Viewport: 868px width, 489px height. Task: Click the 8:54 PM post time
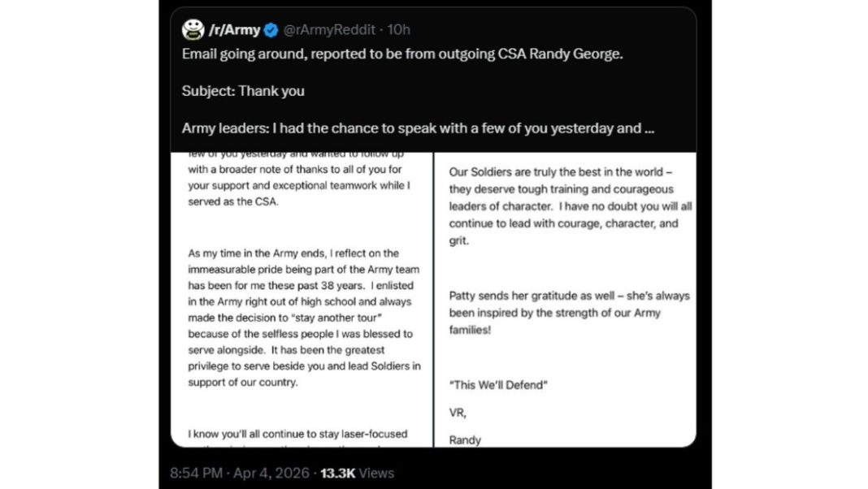[x=199, y=473]
